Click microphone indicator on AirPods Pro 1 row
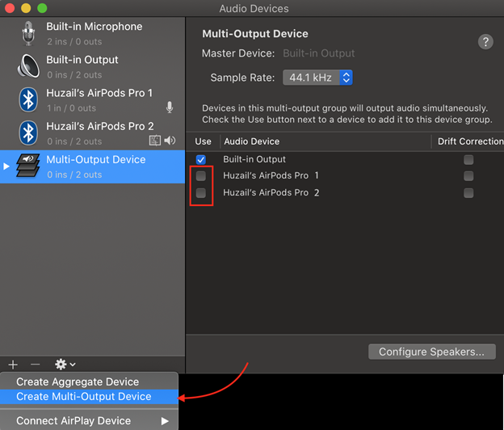The height and width of the screenshot is (430, 504). click(170, 107)
